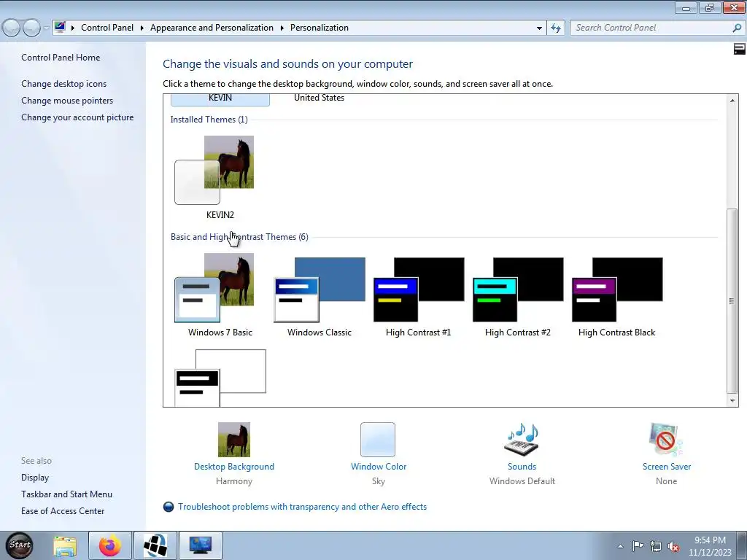The height and width of the screenshot is (560, 747).
Task: Open the black tiles globe taskbar app
Action: click(x=155, y=545)
